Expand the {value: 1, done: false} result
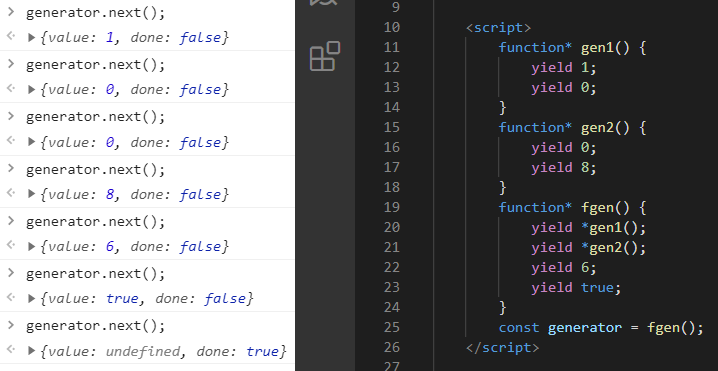Viewport: 718px width, 371px height. click(32, 38)
